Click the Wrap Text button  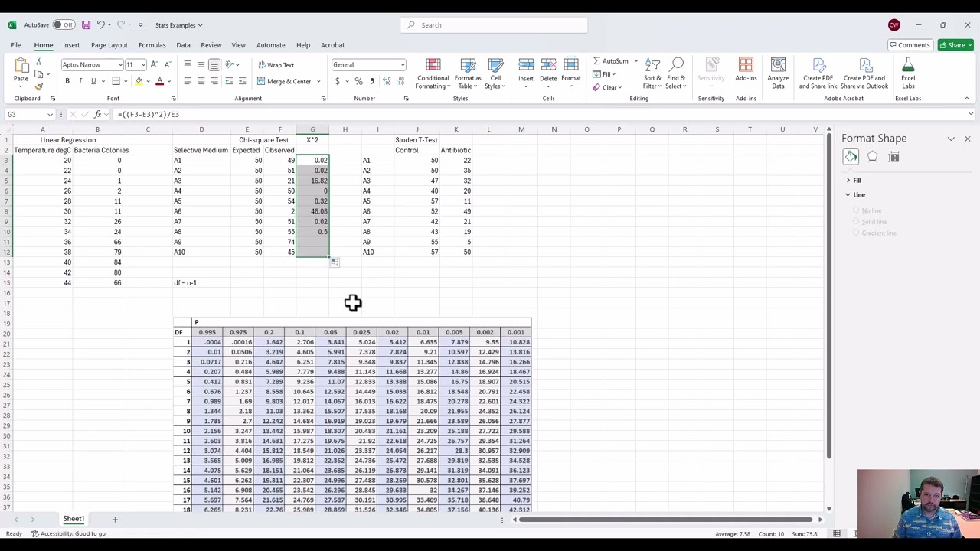(x=276, y=65)
